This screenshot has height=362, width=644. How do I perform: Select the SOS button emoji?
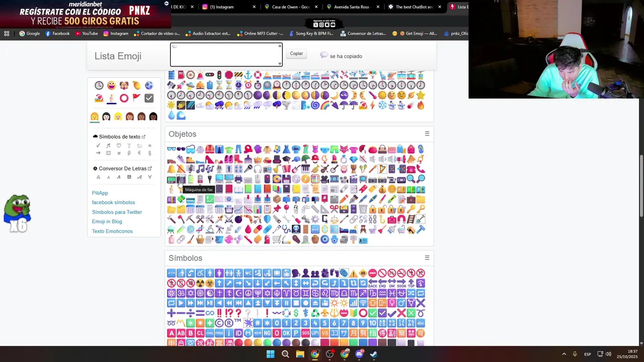point(305,333)
